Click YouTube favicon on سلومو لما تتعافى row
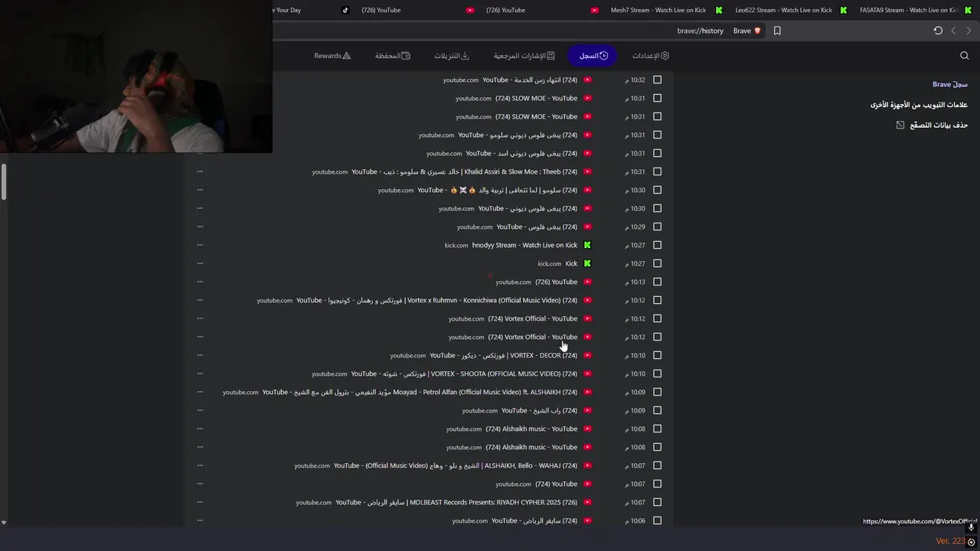 pyautogui.click(x=587, y=190)
